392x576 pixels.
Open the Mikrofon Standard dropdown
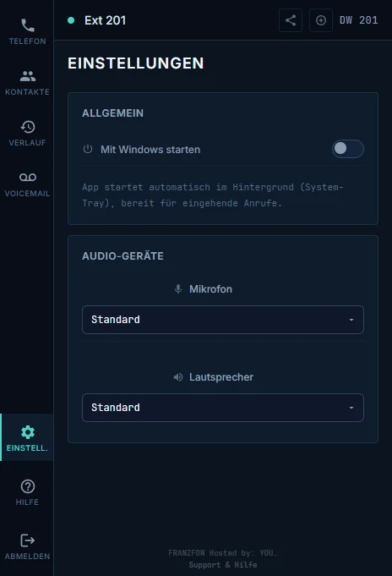tap(223, 320)
